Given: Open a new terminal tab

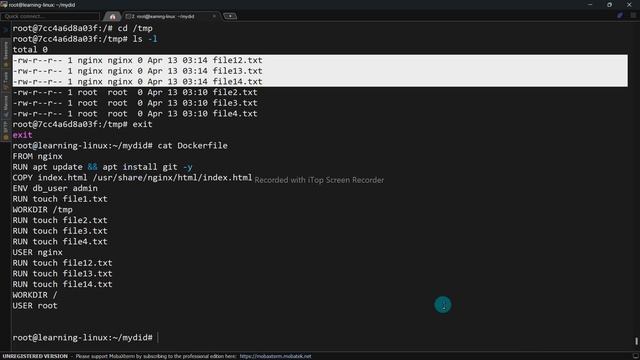Looking at the screenshot, I should tap(230, 16).
